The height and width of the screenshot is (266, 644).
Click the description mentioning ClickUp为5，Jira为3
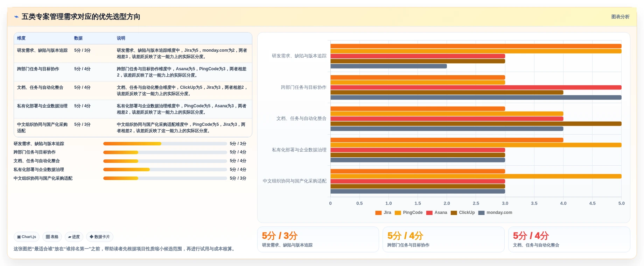click(182, 91)
